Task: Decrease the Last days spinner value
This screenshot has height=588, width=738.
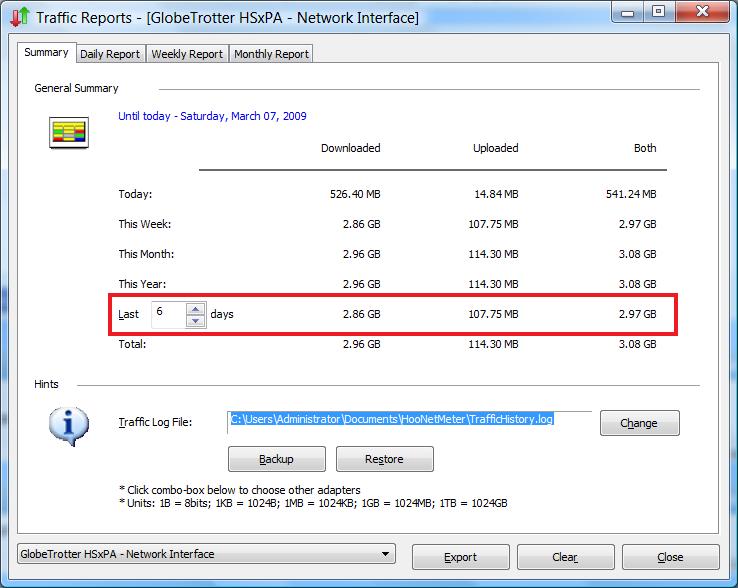Action: (x=196, y=320)
